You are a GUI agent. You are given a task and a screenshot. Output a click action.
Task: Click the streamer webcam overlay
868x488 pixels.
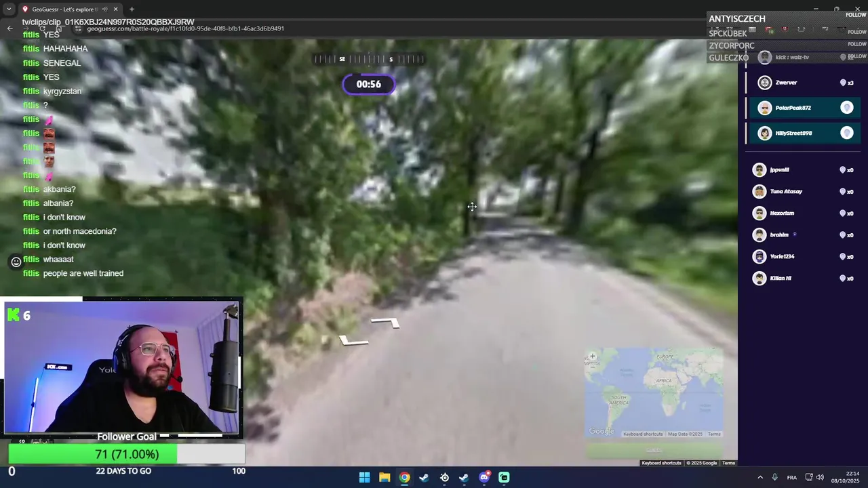coord(122,367)
